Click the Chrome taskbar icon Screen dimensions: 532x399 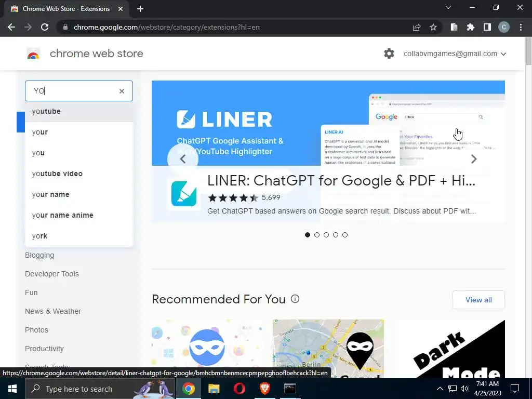(x=188, y=389)
